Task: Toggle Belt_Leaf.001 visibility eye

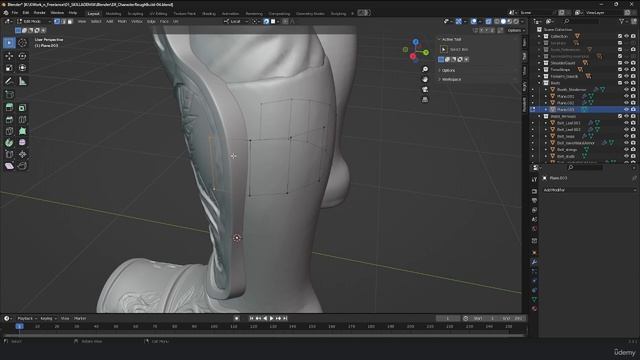Action: click(626, 123)
